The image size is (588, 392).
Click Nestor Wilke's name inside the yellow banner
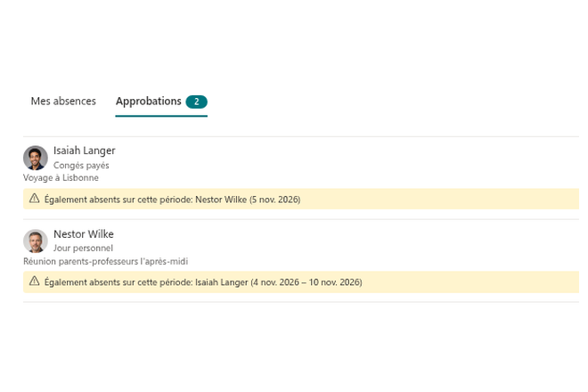click(221, 200)
